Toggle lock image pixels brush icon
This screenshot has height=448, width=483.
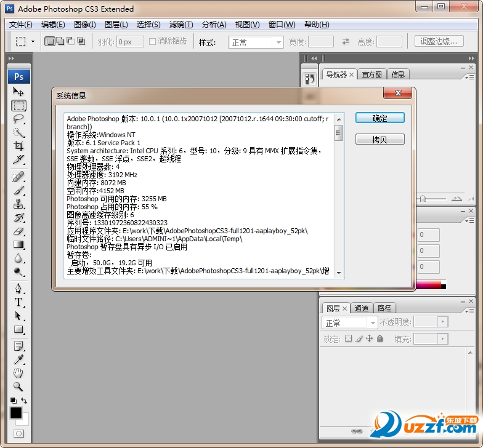(x=359, y=338)
